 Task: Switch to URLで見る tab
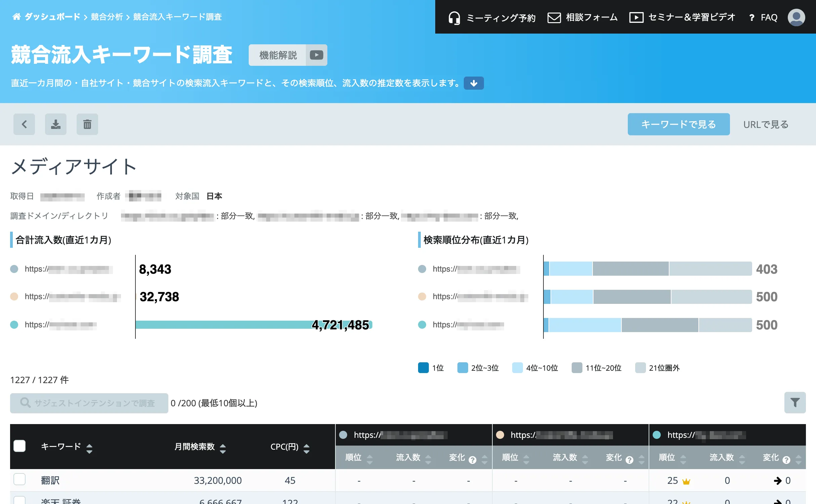pyautogui.click(x=766, y=124)
